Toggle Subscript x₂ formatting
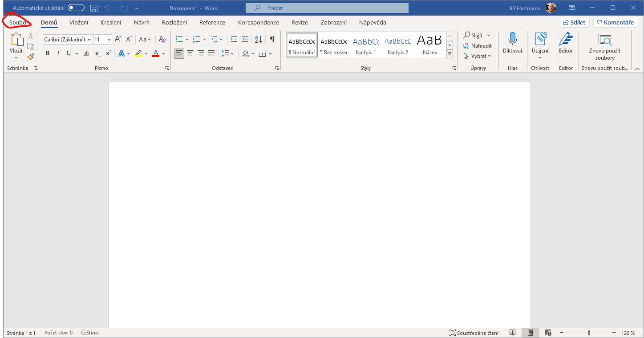 97,53
